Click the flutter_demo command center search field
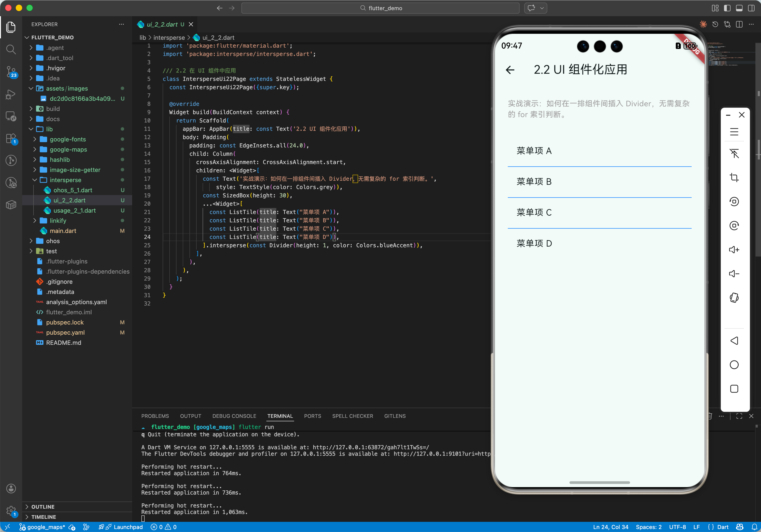The width and height of the screenshot is (761, 532). click(x=380, y=8)
